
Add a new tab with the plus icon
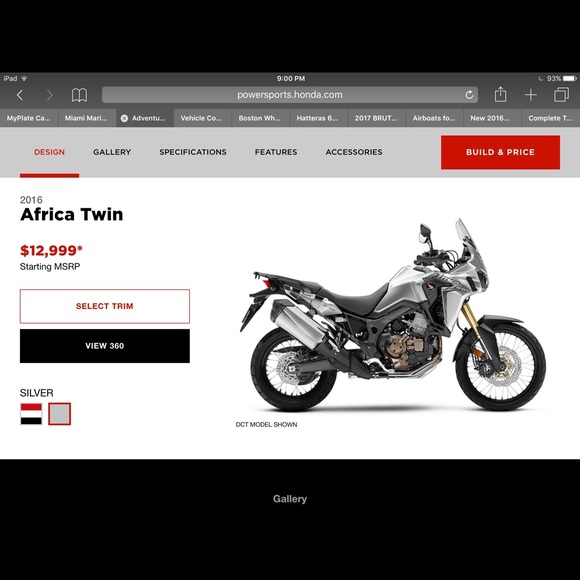[x=530, y=95]
